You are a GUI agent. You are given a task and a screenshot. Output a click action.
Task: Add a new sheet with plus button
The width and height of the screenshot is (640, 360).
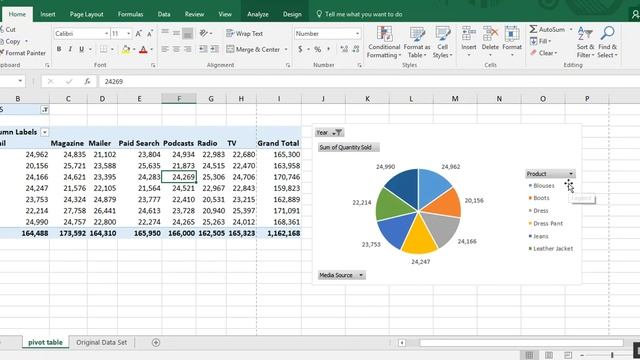pos(156,342)
